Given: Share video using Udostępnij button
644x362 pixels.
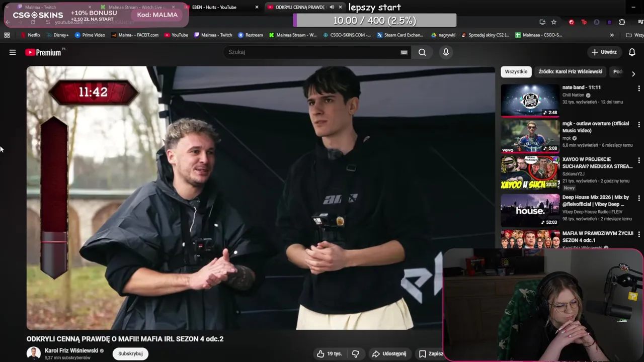Looking at the screenshot, I should [389, 354].
